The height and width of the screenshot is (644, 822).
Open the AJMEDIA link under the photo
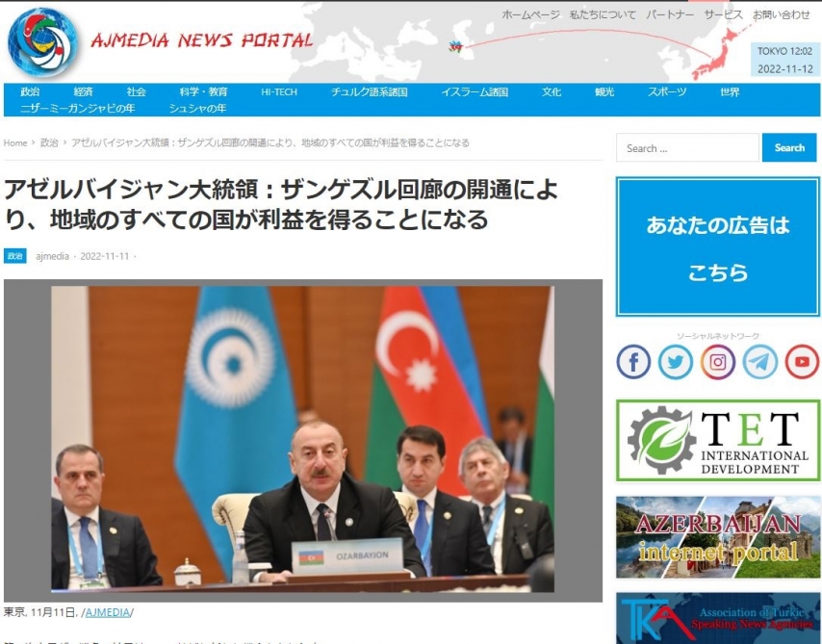(110, 612)
